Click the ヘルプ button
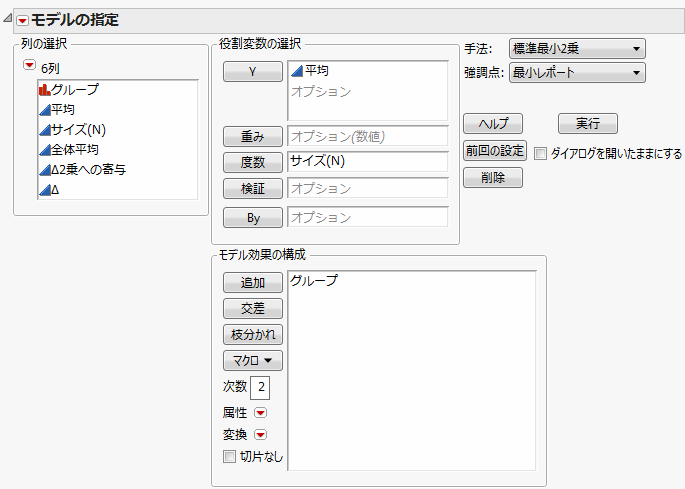The width and height of the screenshot is (685, 489). coord(492,123)
